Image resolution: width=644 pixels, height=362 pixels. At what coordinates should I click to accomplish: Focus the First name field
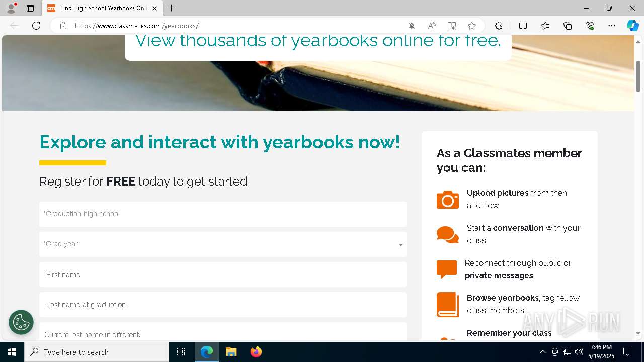pyautogui.click(x=223, y=275)
